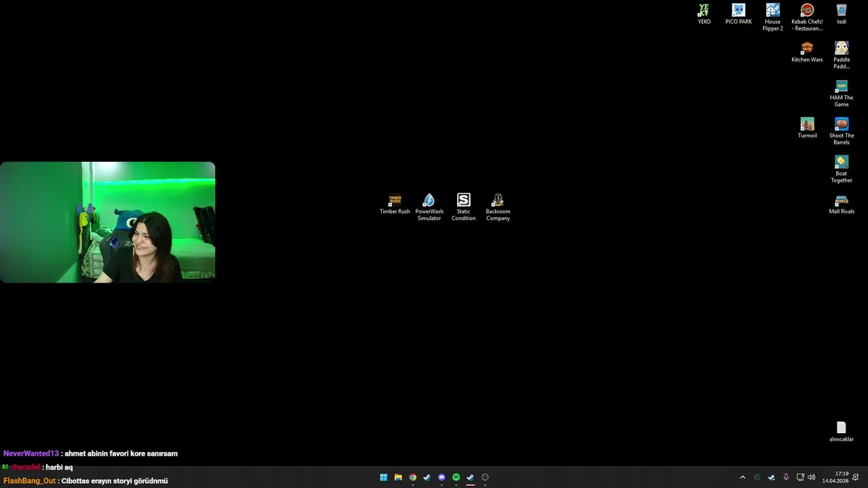Select the HAM The Game shortcut

coord(842,94)
